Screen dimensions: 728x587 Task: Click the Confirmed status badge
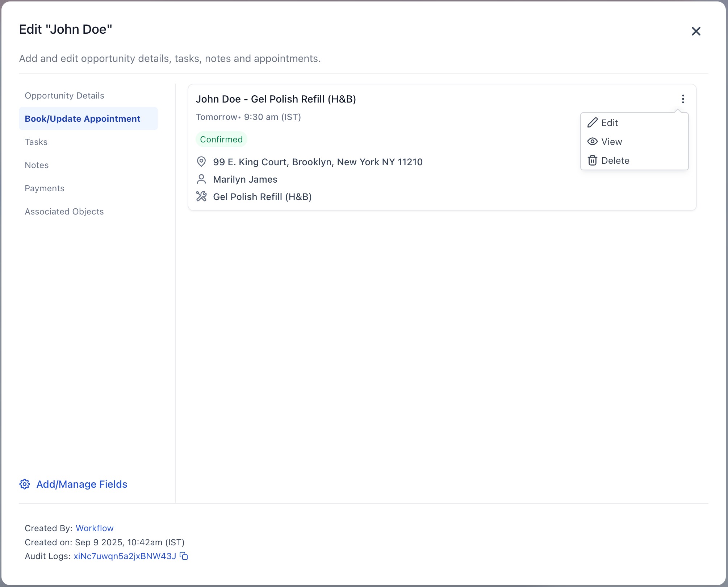221,139
